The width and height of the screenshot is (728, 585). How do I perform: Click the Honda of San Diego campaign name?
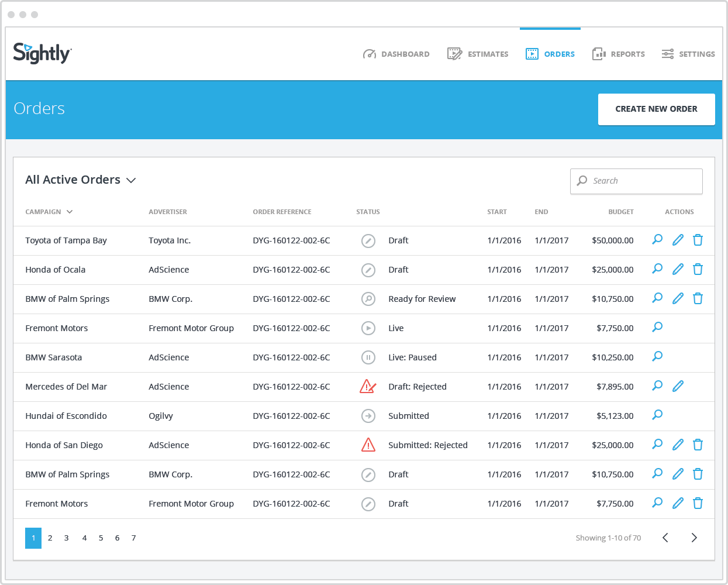pyautogui.click(x=64, y=445)
